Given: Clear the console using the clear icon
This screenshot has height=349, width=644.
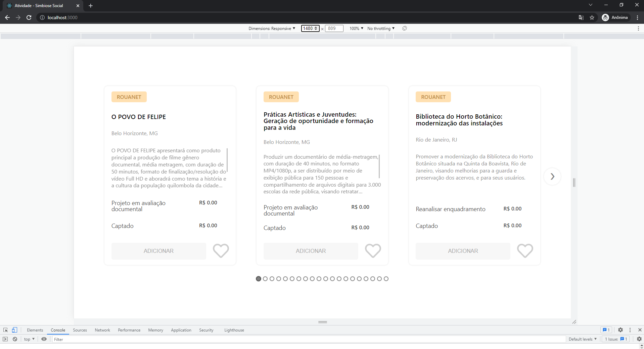Looking at the screenshot, I should click(x=15, y=339).
